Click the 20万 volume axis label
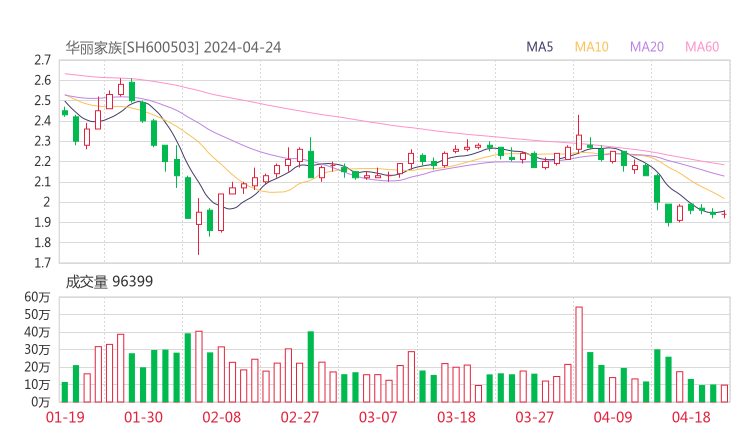 click(x=37, y=367)
